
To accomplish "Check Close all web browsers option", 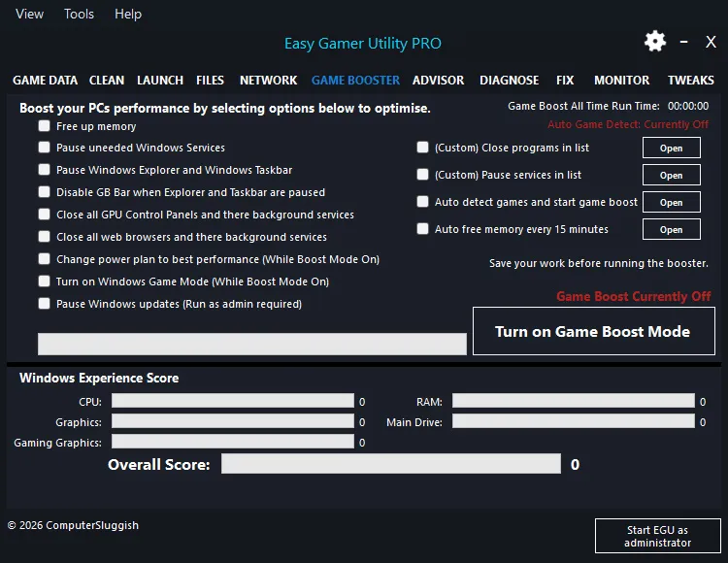I will pos(44,236).
